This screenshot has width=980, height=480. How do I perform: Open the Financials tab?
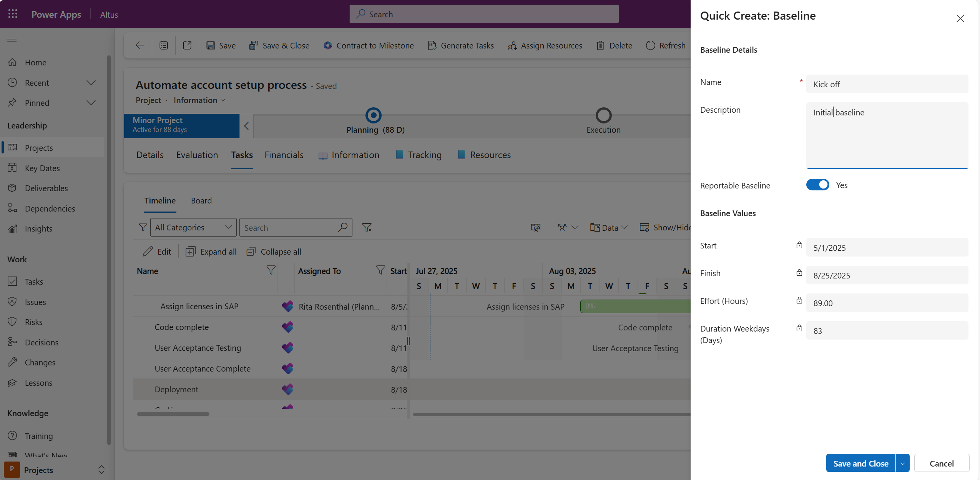coord(284,155)
